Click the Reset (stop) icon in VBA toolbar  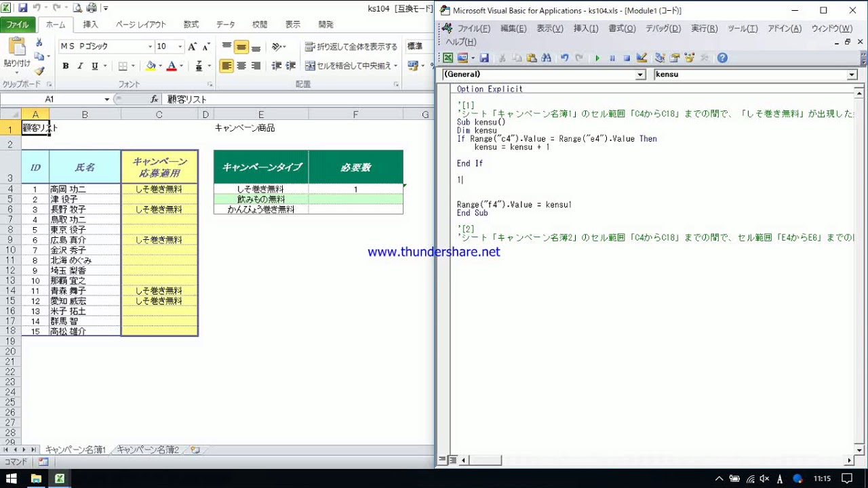point(627,58)
